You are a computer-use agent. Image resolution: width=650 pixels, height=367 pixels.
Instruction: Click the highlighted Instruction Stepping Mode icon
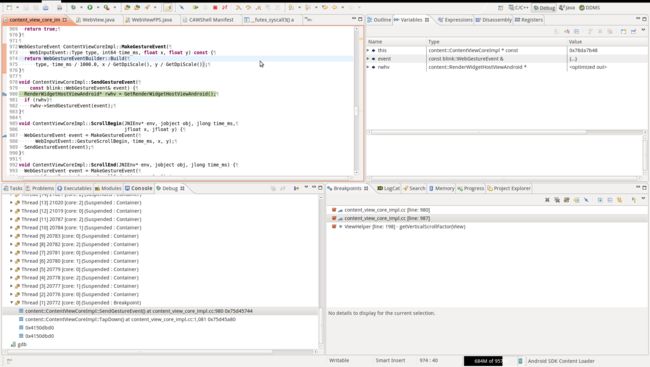pos(168,7)
